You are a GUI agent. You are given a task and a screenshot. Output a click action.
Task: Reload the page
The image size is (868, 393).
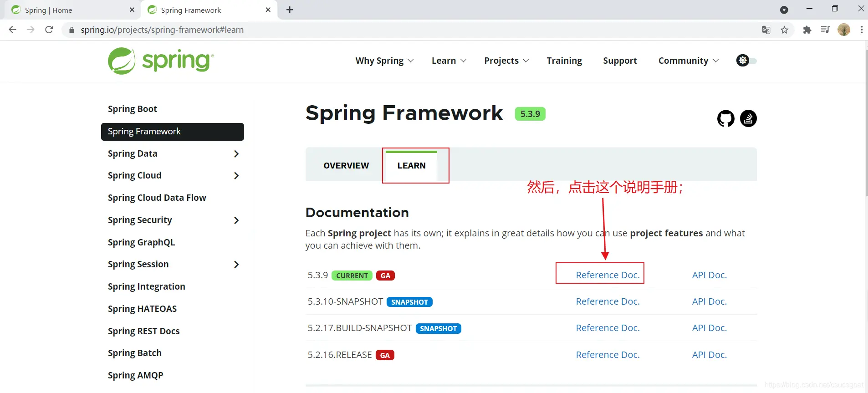(49, 30)
